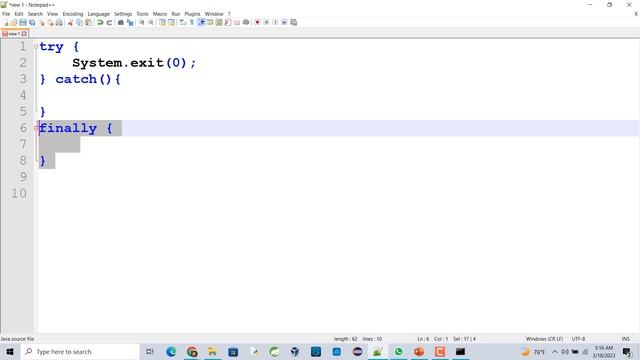Toggle the Folder as Workspace icon
Screen dimensions: 640x360
tap(237, 22)
